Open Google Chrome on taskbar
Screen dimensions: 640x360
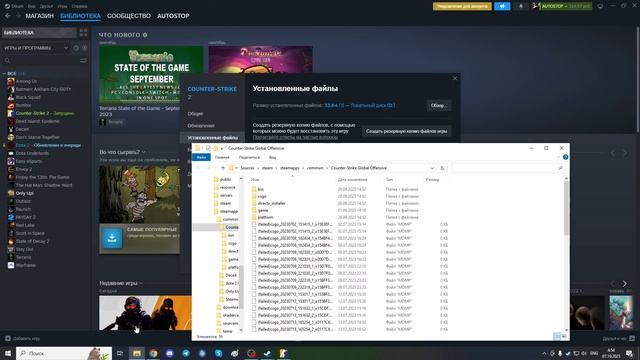point(153,353)
